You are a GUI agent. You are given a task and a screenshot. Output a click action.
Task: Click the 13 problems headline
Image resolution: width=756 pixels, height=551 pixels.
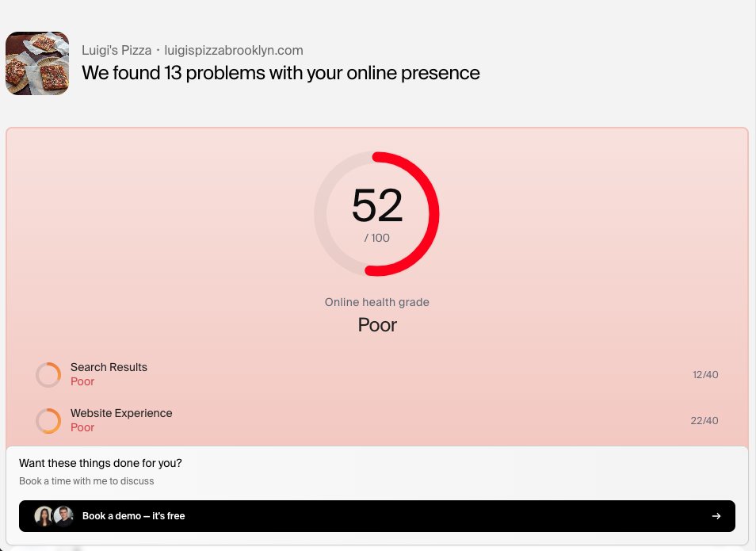point(281,73)
